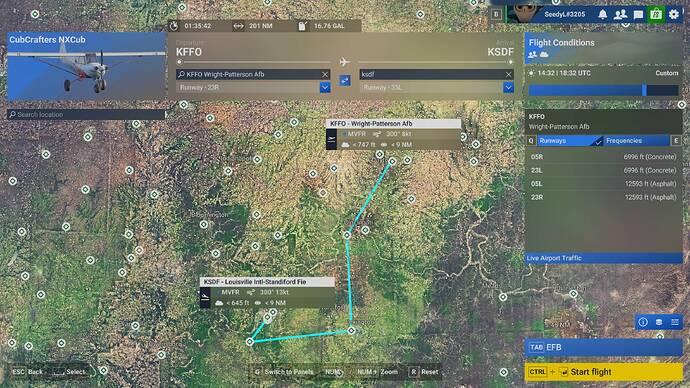Switch to the Runways tab
690x388 pixels.
(x=570, y=141)
